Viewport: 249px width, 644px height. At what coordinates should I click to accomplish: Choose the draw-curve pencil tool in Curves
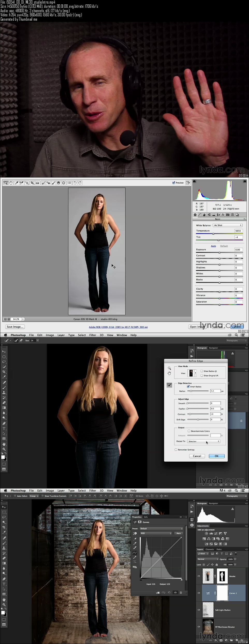pyautogui.click(x=135, y=557)
